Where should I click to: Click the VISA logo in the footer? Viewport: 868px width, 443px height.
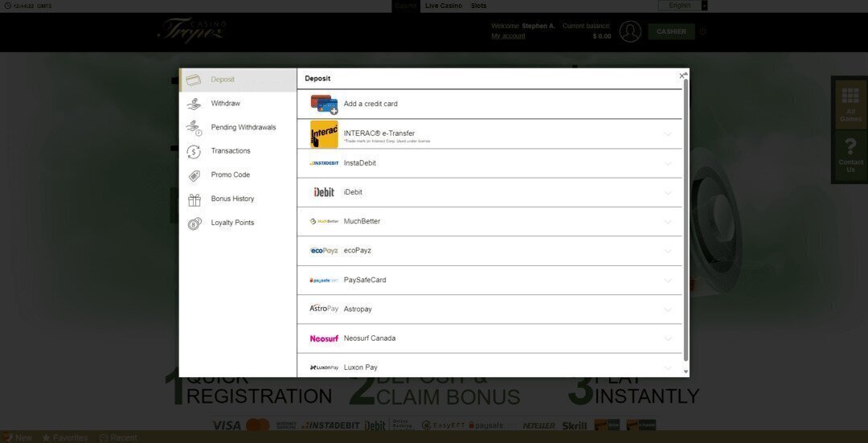(227, 425)
